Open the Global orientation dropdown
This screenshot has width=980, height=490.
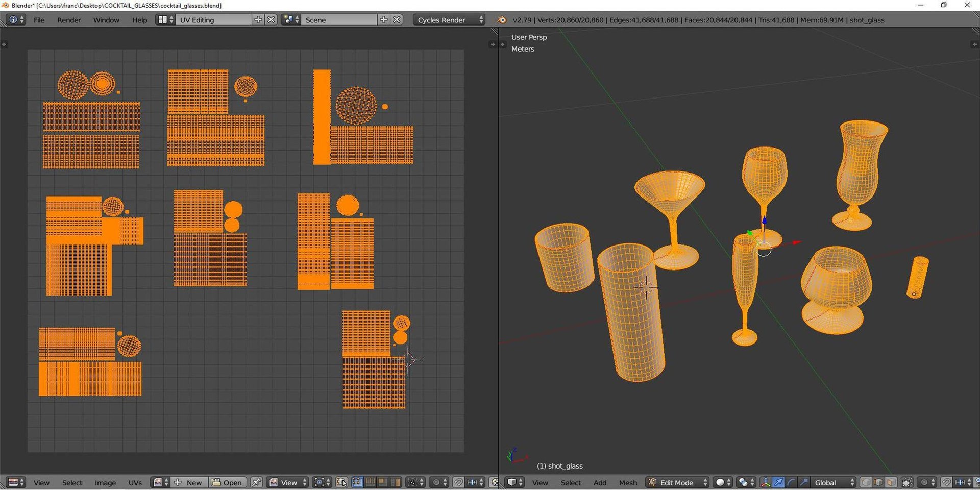834,482
